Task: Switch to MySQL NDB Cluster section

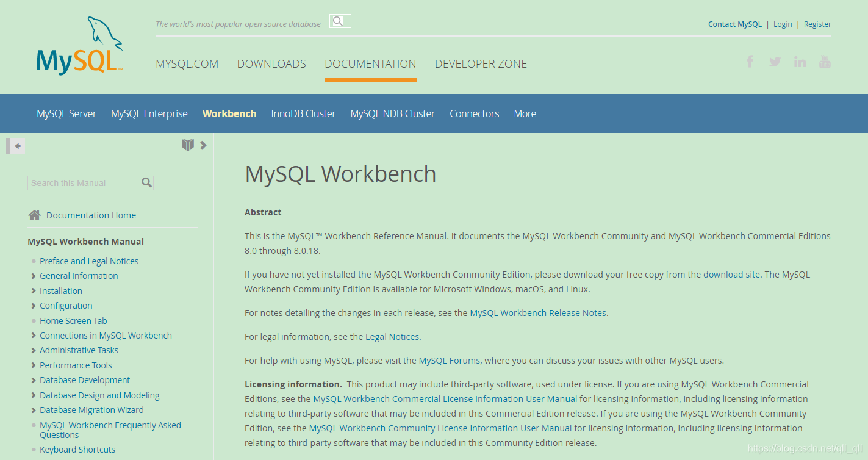Action: 393,113
